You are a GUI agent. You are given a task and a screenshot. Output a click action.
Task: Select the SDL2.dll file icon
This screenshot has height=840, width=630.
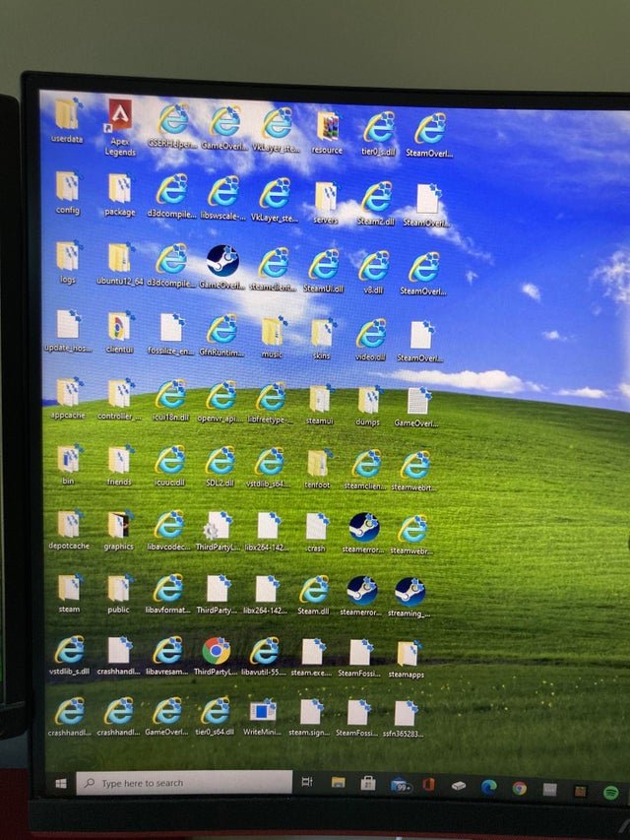(220, 461)
